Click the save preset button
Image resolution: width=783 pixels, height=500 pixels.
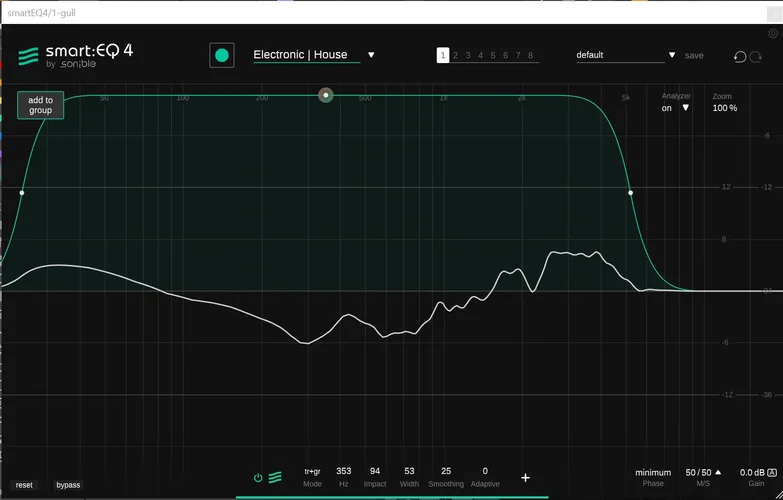[x=694, y=55]
